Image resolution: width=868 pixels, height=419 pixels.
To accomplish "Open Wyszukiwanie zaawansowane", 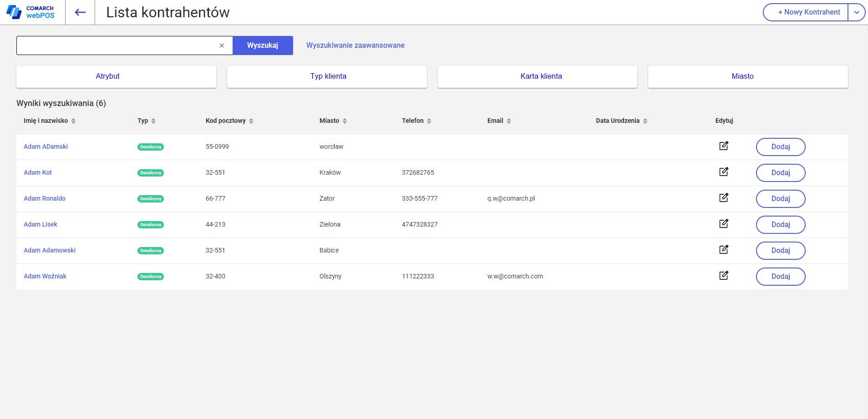I will coord(355,45).
